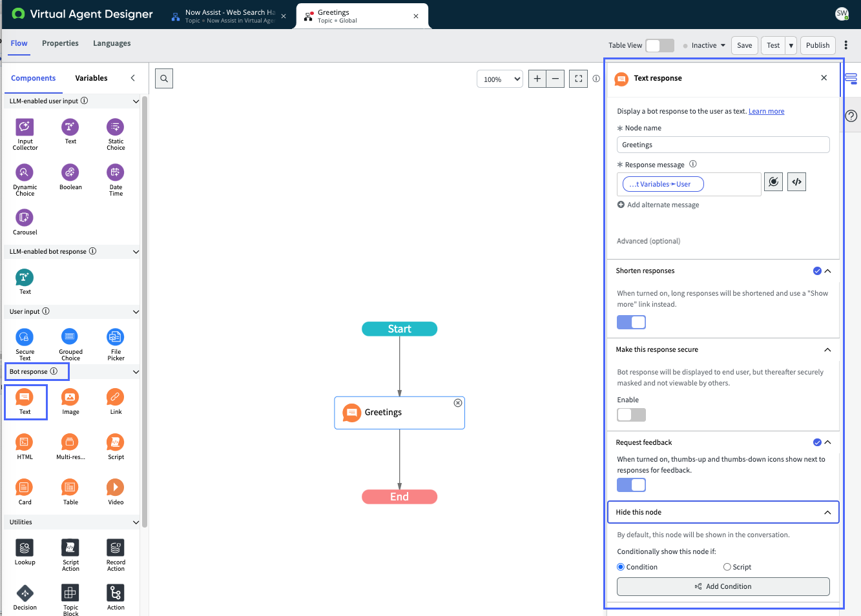Add a Record Action utility

click(116, 555)
